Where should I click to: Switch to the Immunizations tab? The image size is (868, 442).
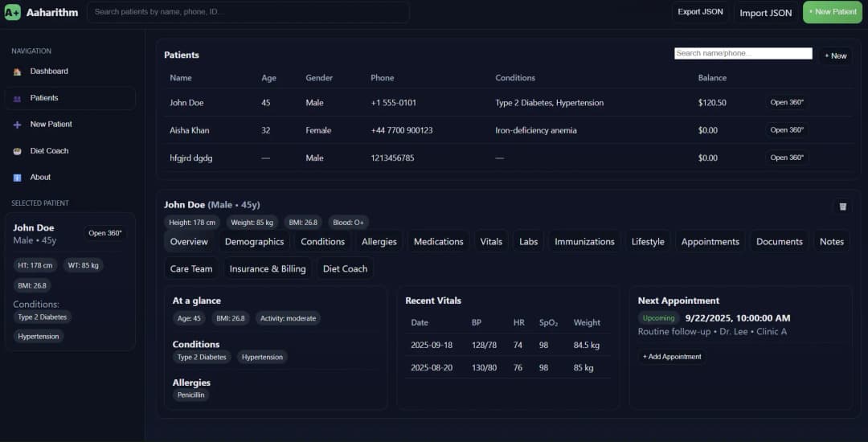[x=584, y=242]
